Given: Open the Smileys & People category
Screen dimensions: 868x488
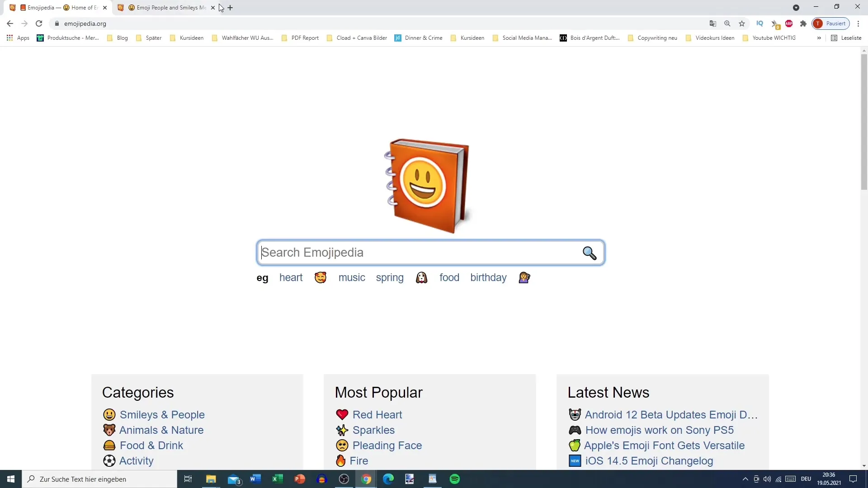Looking at the screenshot, I should coord(162,415).
